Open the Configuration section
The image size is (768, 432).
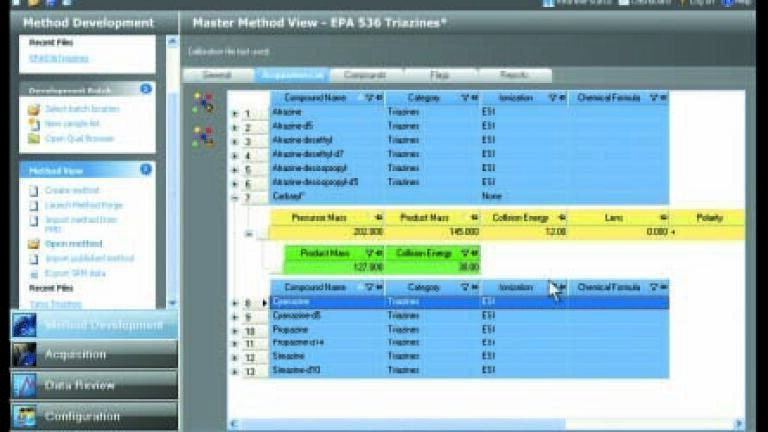click(95, 416)
